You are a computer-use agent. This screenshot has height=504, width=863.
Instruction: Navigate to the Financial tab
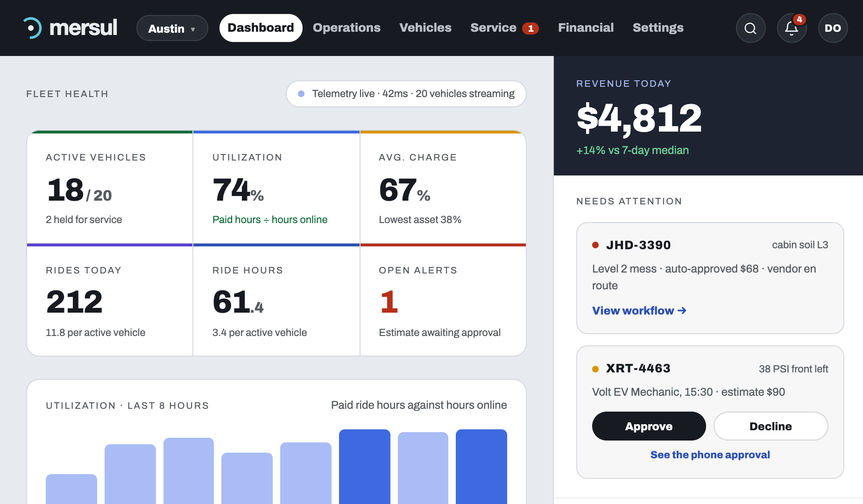click(x=586, y=28)
